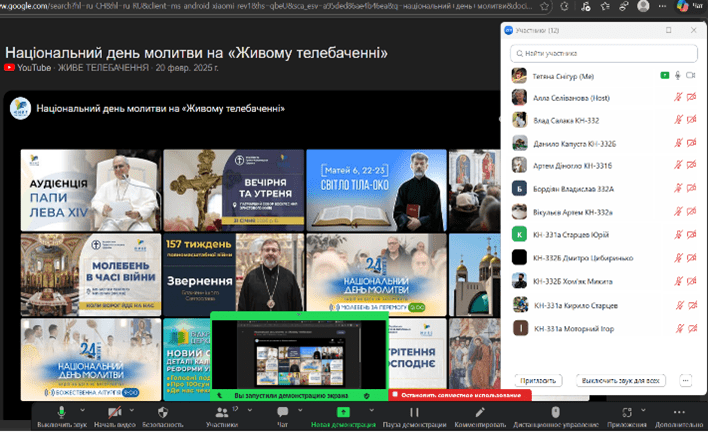
Task: Click Mute All (Выключить звук для всех)
Action: click(624, 380)
